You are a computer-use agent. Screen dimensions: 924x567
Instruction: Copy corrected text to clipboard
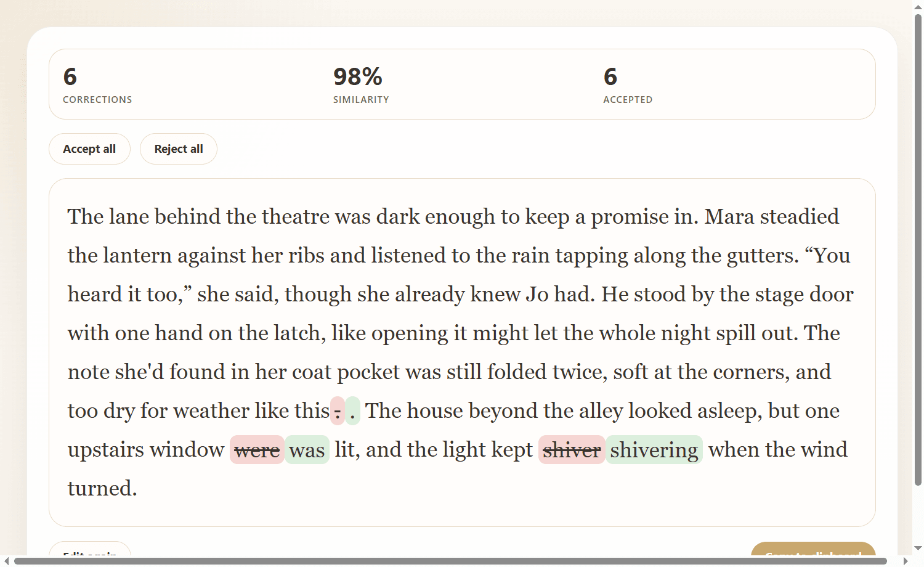[813, 553]
